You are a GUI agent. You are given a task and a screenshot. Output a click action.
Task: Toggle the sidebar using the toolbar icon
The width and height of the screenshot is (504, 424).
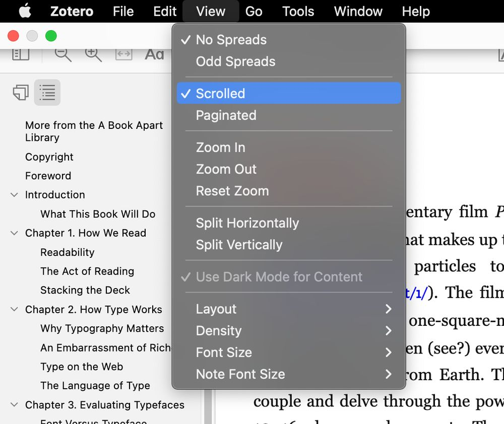tap(21, 54)
